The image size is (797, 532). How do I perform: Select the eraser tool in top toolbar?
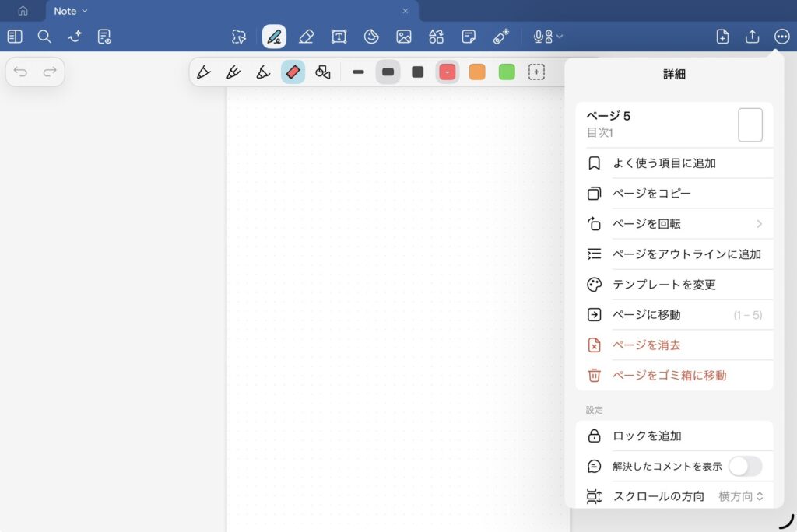coord(306,37)
